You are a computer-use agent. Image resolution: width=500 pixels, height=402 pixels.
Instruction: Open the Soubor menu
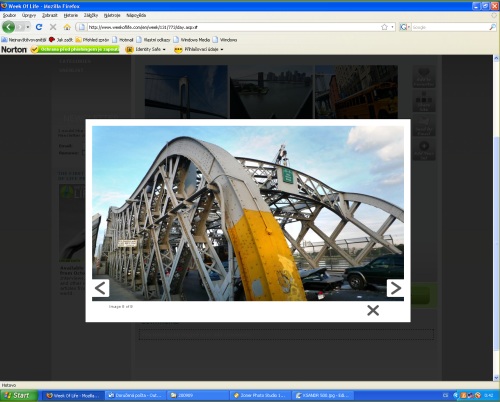(9, 15)
